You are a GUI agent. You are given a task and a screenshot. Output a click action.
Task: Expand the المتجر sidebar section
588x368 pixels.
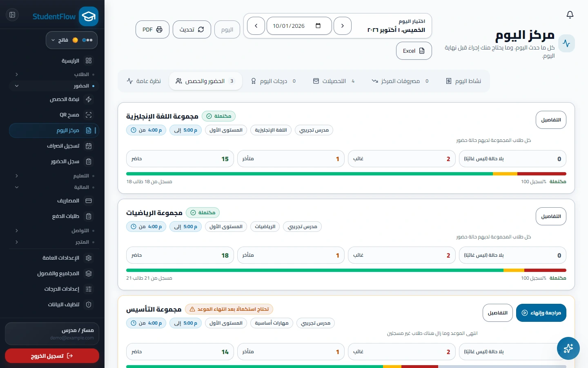(54, 242)
